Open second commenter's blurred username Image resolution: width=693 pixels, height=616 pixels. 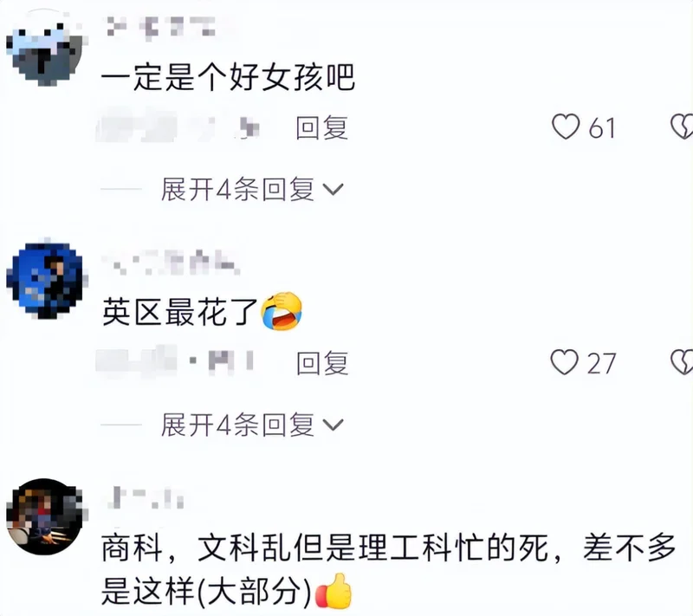(170, 262)
